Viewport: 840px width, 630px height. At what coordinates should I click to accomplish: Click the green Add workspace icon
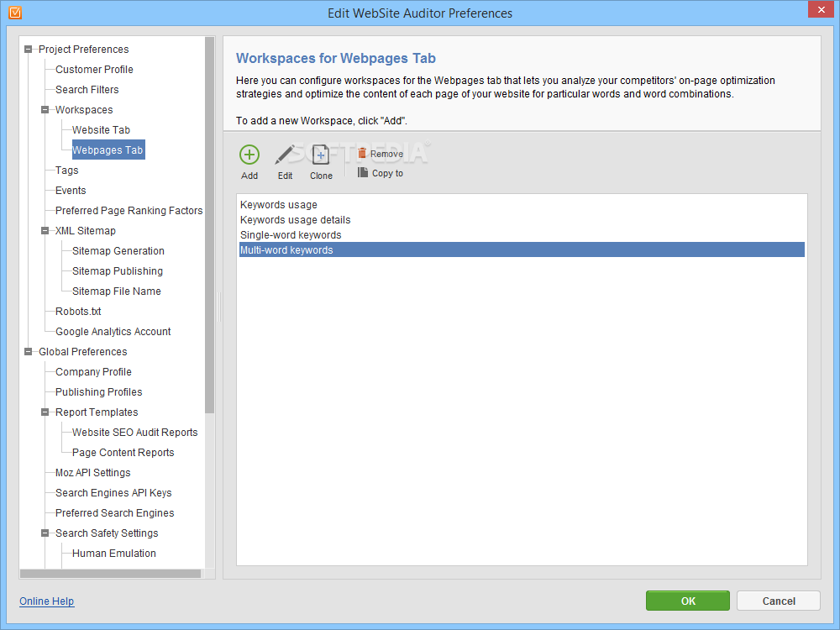249,155
